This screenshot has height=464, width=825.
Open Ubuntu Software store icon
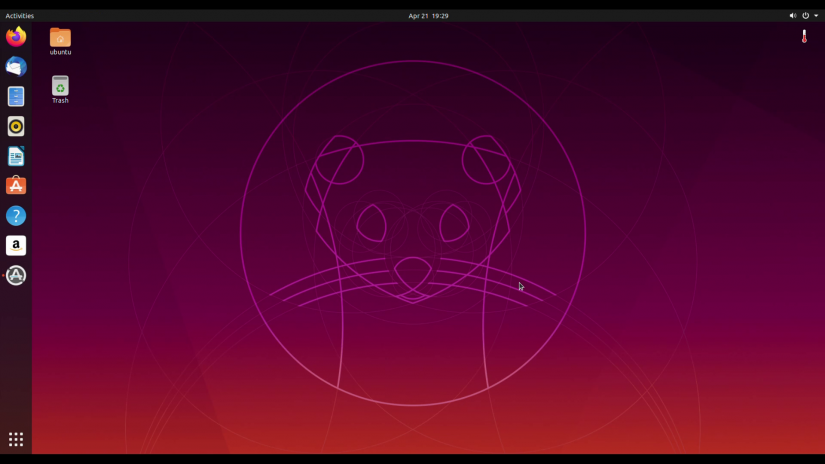16,186
